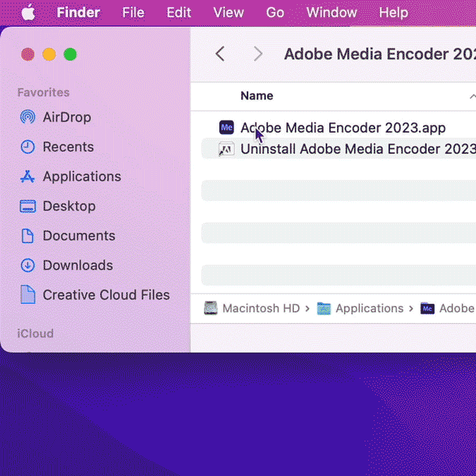Select Downloads label in sidebar
The image size is (476, 476).
click(78, 265)
